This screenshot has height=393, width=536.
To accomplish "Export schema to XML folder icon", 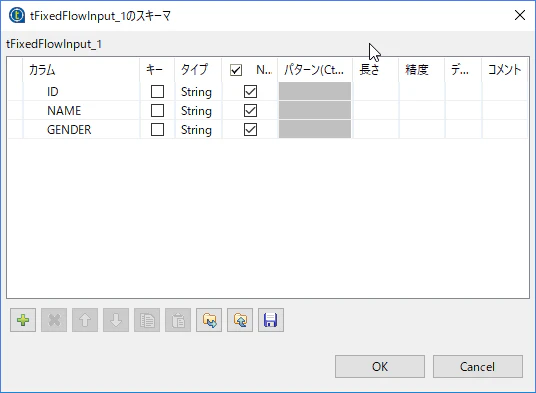I will coord(240,320).
